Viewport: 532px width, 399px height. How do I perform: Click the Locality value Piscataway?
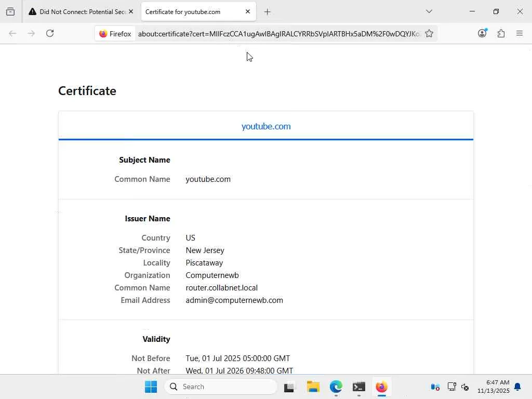click(204, 263)
